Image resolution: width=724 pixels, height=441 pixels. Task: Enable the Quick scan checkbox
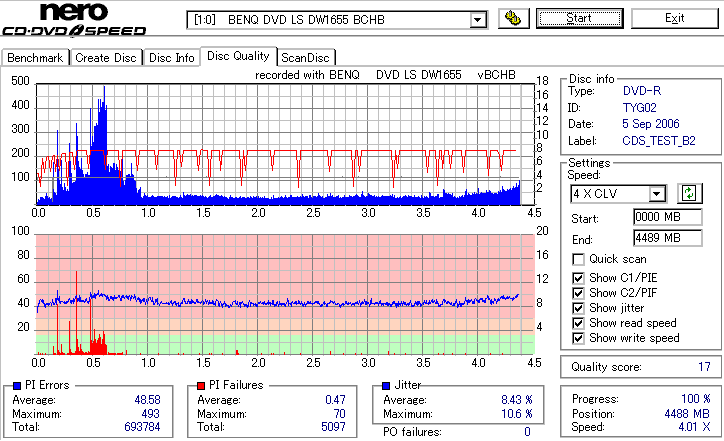[578, 259]
